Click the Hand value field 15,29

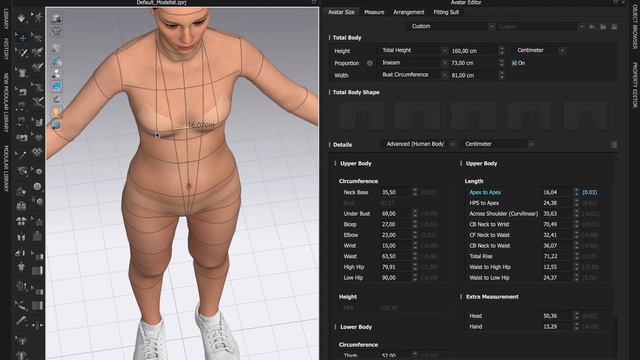(556, 327)
